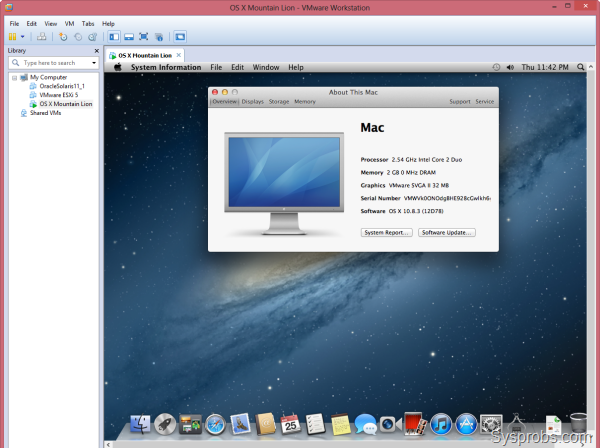Open App Store from the dock
Image resolution: width=600 pixels, height=448 pixels.
(466, 424)
